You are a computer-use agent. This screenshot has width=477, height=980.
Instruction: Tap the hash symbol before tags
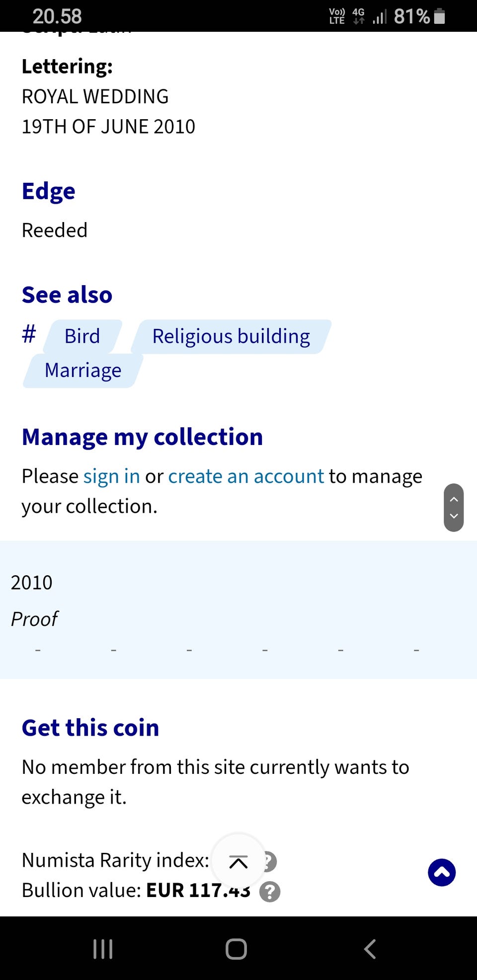coord(29,334)
